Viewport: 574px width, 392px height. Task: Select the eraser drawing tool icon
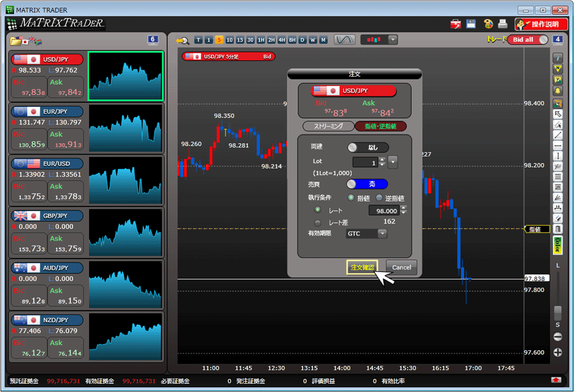(x=557, y=219)
